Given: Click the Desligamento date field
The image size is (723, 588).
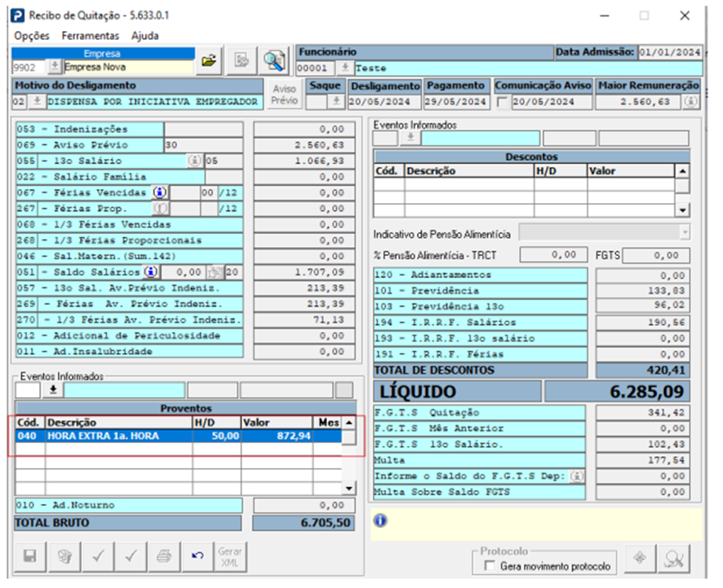Looking at the screenshot, I should [x=384, y=102].
